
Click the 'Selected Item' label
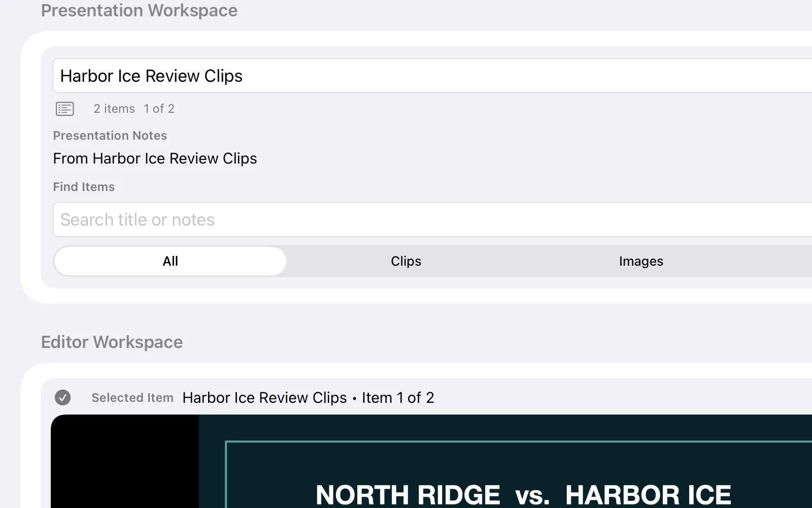point(132,398)
